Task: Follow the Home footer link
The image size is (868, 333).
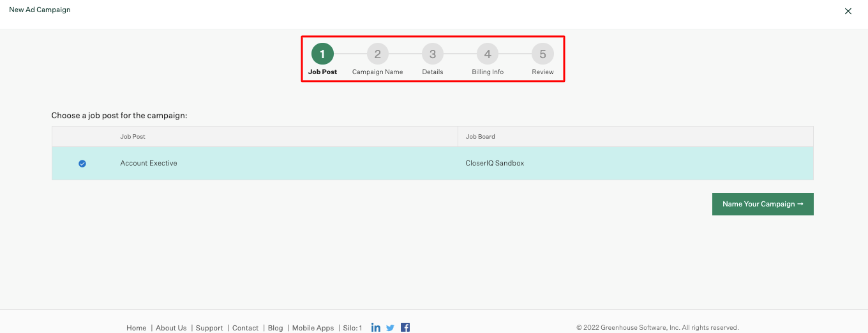Action: pyautogui.click(x=136, y=328)
